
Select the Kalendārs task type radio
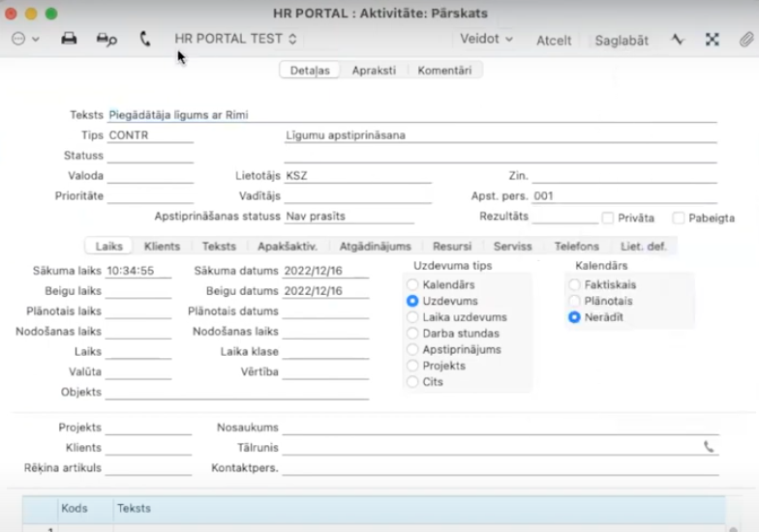coord(413,285)
